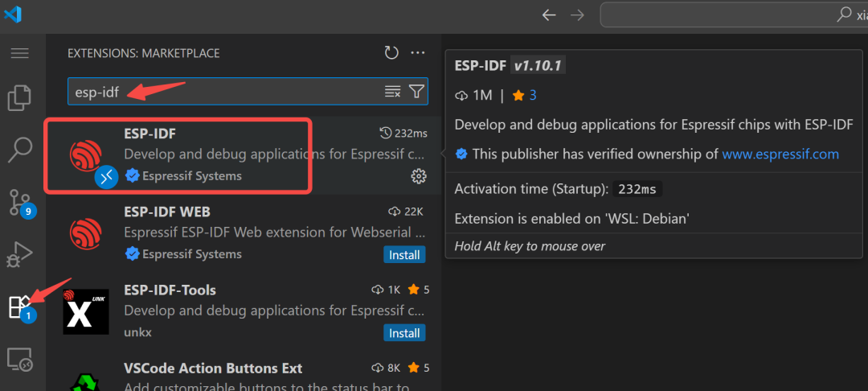The width and height of the screenshot is (868, 391).
Task: Select the ESP-IDF extension list entry
Action: (x=241, y=154)
